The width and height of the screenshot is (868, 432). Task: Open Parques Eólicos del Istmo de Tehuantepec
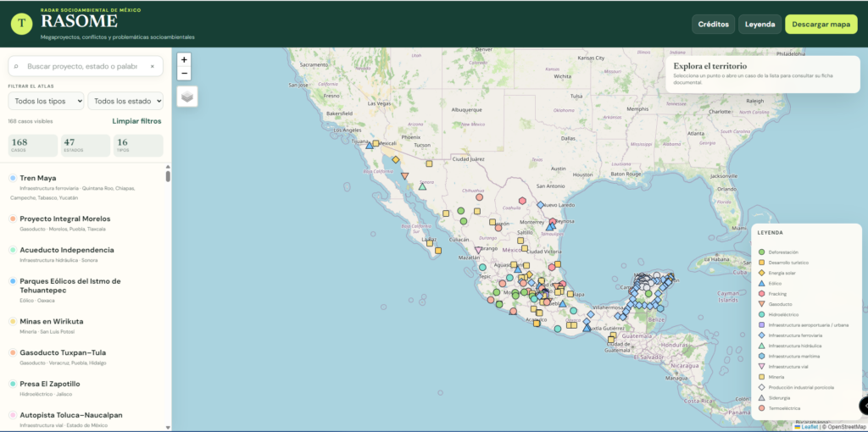coord(86,291)
